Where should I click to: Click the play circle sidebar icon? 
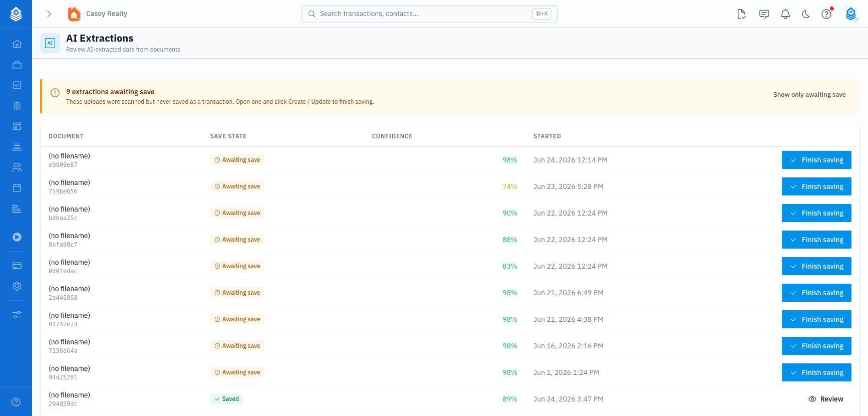(17, 237)
